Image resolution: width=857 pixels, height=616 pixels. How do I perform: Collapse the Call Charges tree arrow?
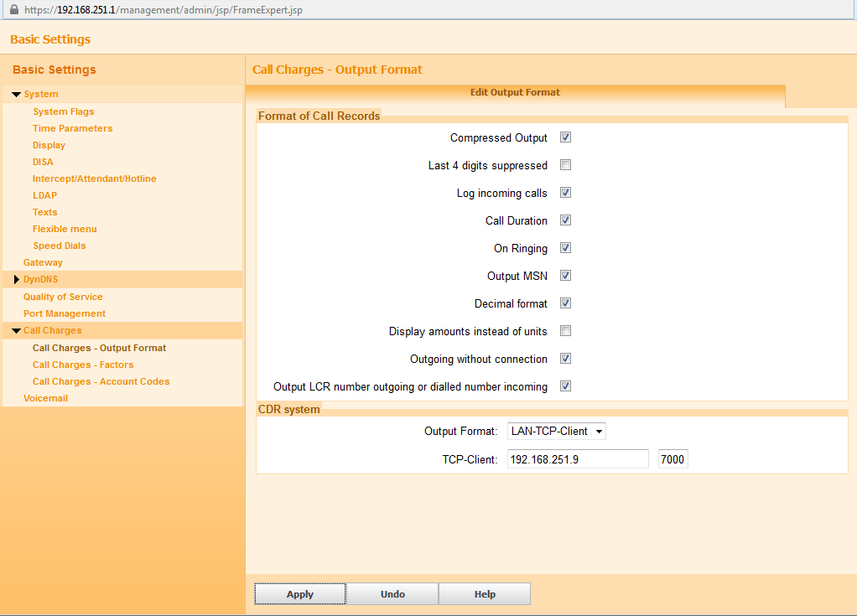coord(17,331)
